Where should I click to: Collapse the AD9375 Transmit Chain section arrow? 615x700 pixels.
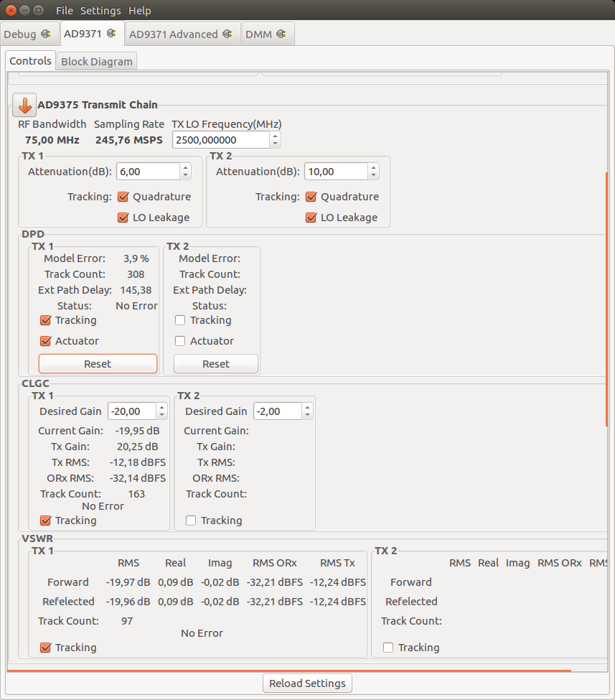click(24, 105)
